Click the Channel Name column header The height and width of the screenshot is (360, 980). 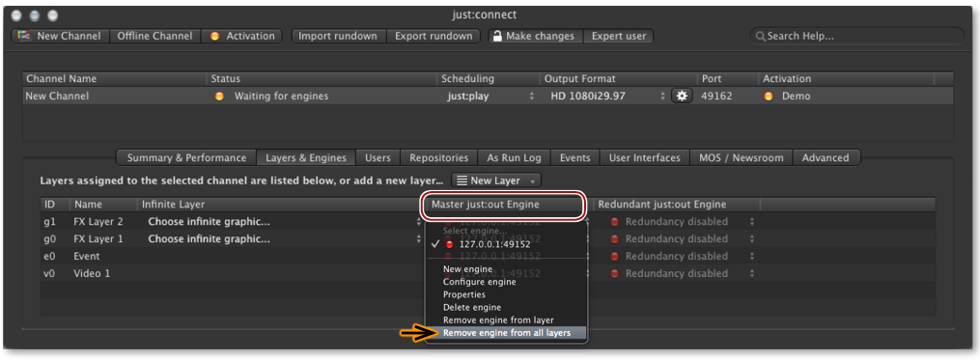114,79
